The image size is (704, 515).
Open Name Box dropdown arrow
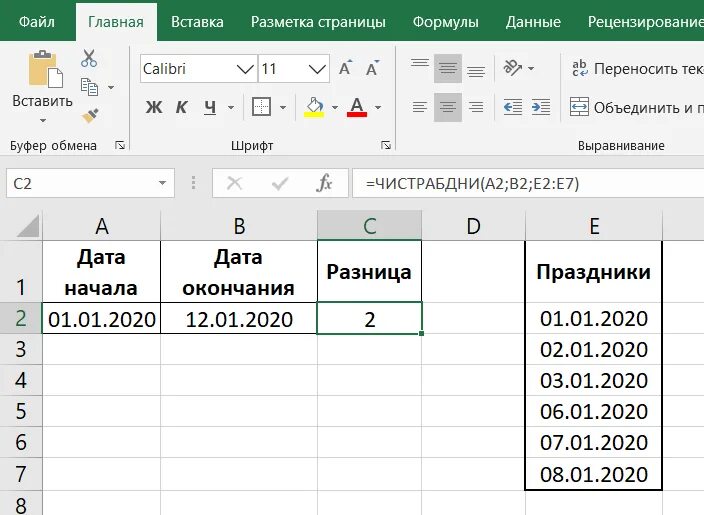[x=163, y=183]
